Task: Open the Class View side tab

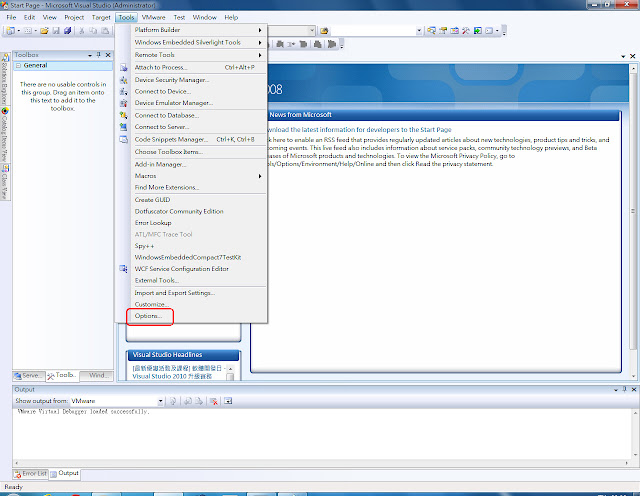Action: tap(5, 182)
